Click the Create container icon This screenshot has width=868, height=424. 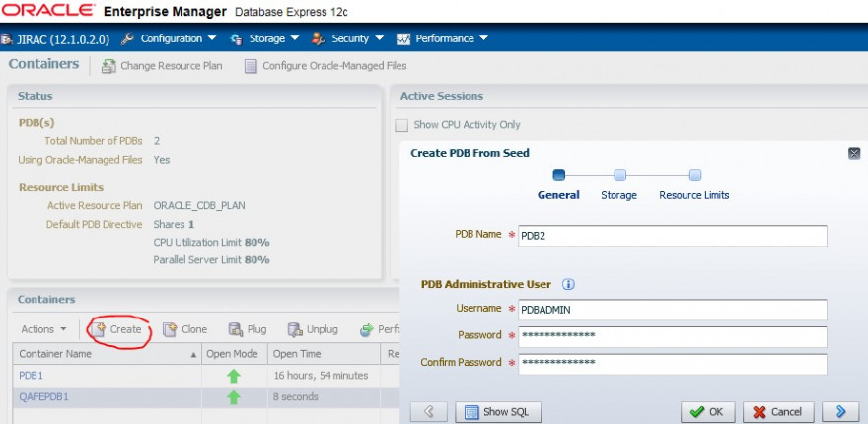coord(99,330)
